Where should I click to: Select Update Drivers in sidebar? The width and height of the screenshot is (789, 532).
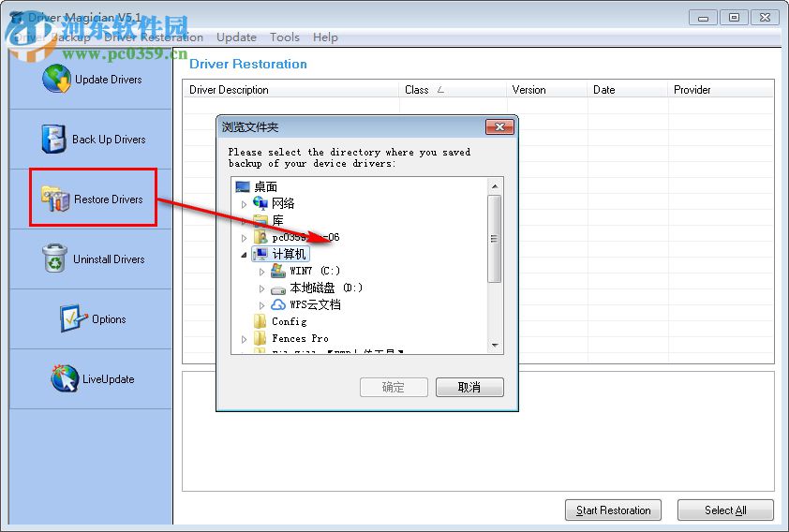click(x=92, y=79)
